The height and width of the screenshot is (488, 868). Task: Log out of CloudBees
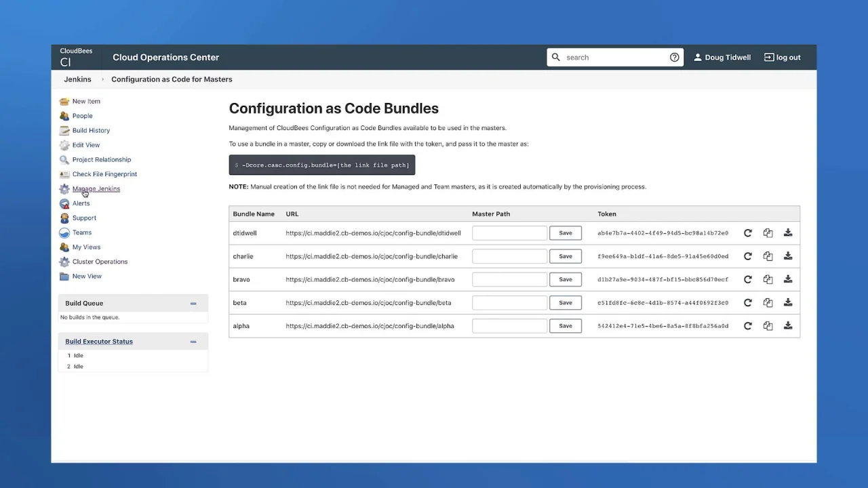click(782, 58)
